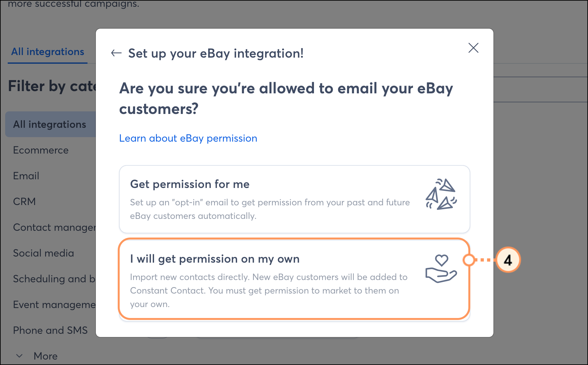Filter by Phone and SMS category
The image size is (588, 365).
[51, 330]
